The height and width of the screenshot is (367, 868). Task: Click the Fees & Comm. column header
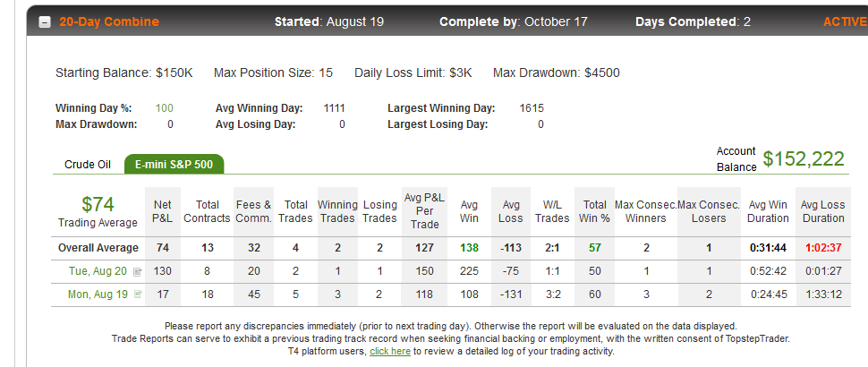253,211
